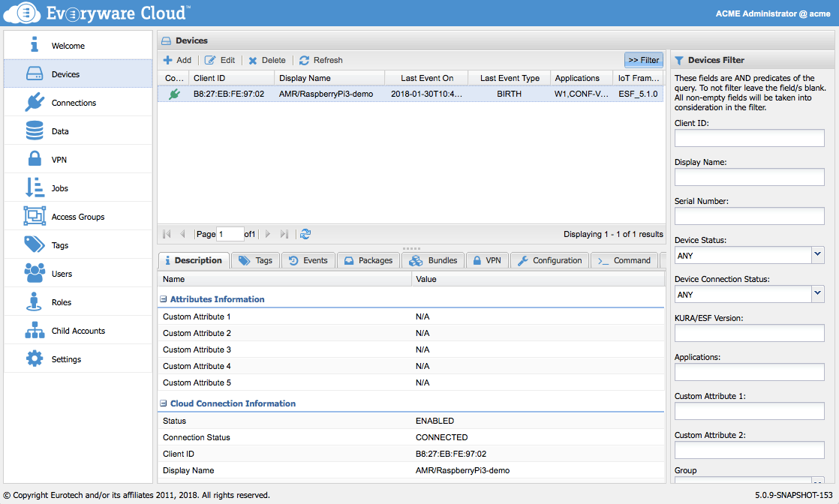Click the Edit device pencil icon
The image size is (839, 504).
pos(210,60)
